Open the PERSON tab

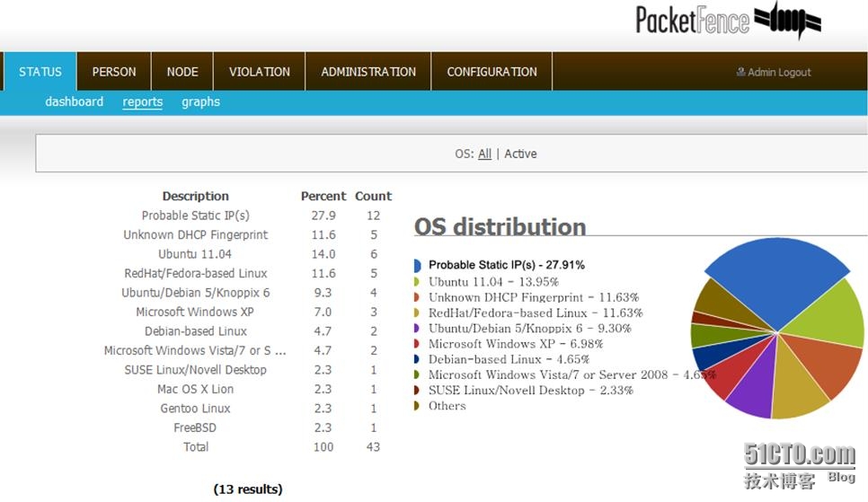click(x=114, y=72)
